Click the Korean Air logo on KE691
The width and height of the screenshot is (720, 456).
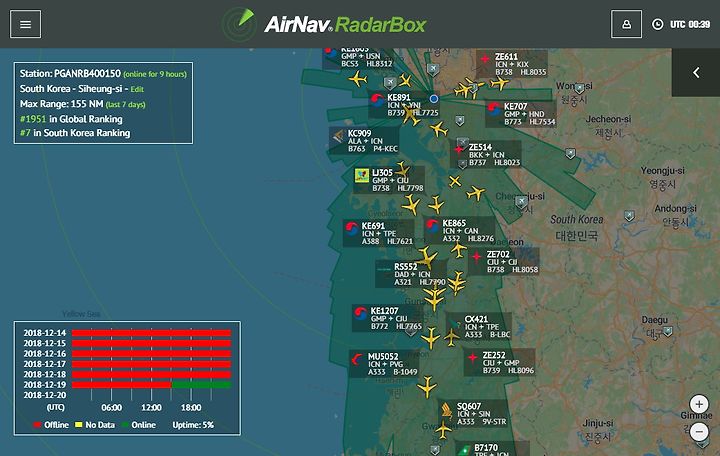click(x=352, y=229)
